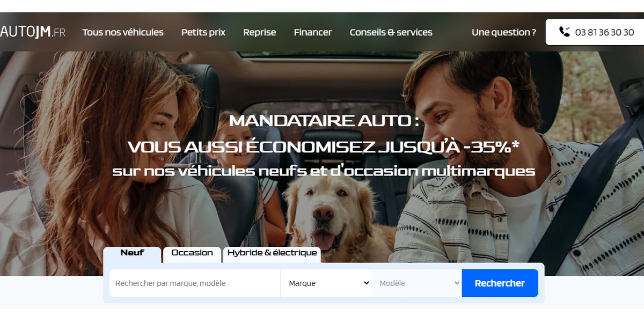Screen dimensions: 644x322
Task: Open the Marque dropdown
Action: tap(326, 283)
